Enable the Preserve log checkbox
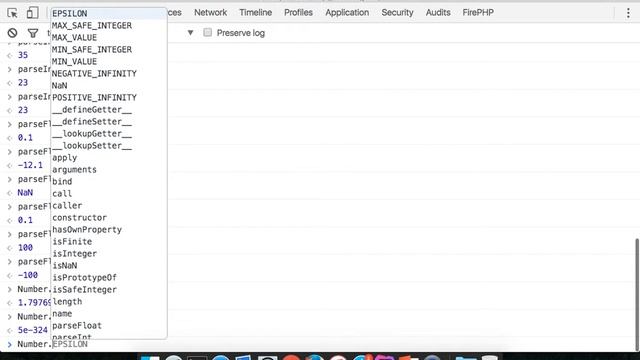The image size is (640, 360). 208,33
